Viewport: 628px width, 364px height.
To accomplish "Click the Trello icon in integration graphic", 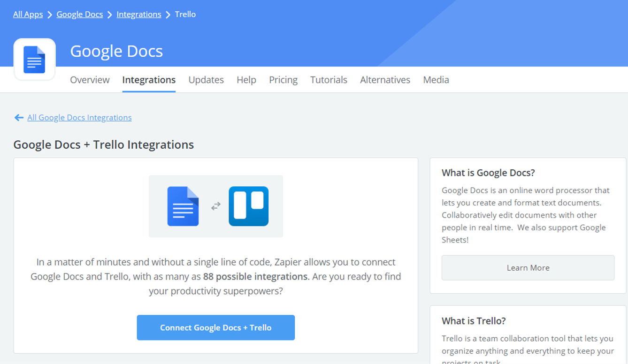I will [249, 206].
